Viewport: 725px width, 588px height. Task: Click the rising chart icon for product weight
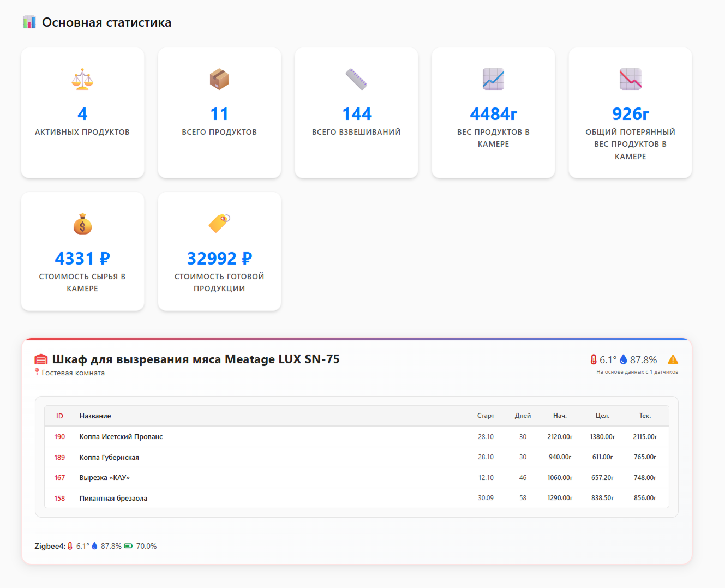click(x=493, y=79)
